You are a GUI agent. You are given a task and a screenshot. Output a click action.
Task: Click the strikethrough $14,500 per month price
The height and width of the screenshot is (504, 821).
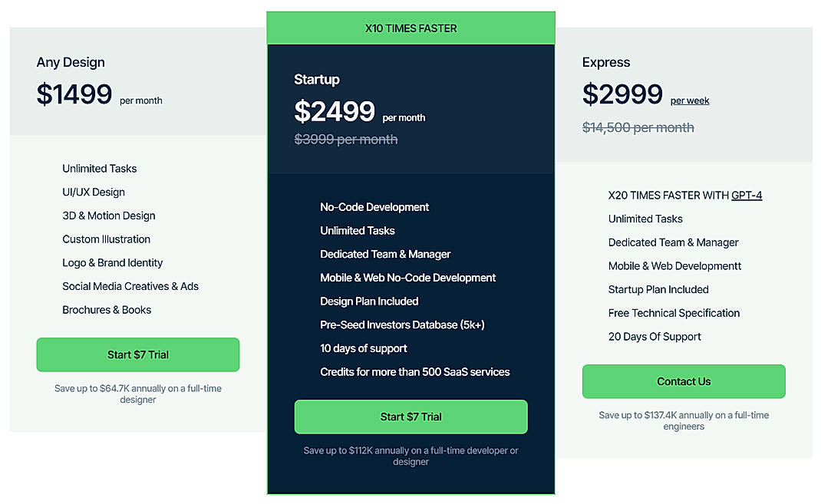(x=638, y=127)
